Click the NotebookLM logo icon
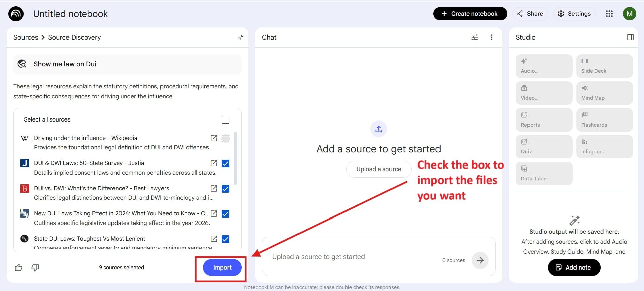 pyautogui.click(x=16, y=14)
